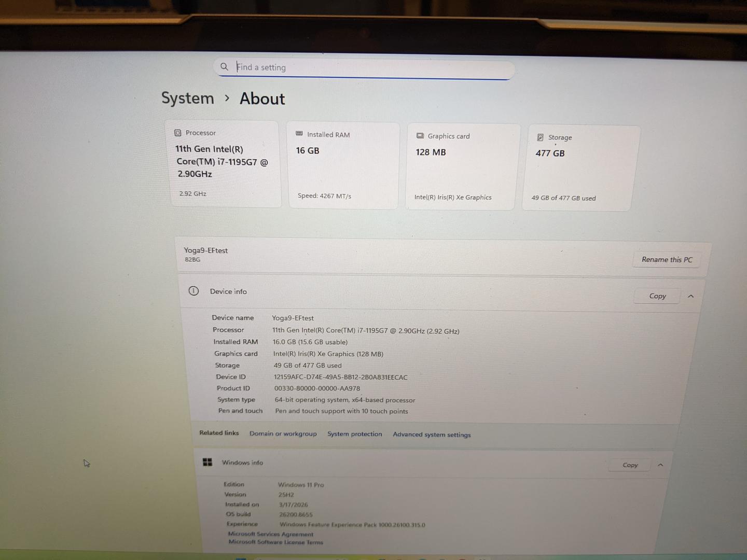Image resolution: width=747 pixels, height=560 pixels.
Task: Open Microsoft Software License Terms link
Action: [x=276, y=542]
